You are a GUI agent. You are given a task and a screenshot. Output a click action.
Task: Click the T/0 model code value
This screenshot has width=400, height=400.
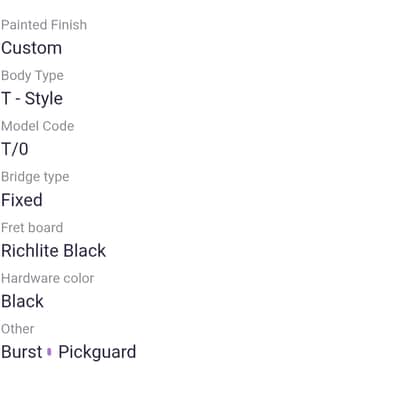click(15, 149)
